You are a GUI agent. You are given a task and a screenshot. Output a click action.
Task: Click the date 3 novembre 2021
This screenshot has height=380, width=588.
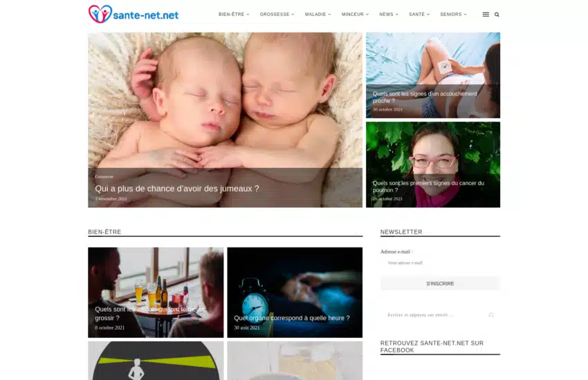(x=111, y=199)
